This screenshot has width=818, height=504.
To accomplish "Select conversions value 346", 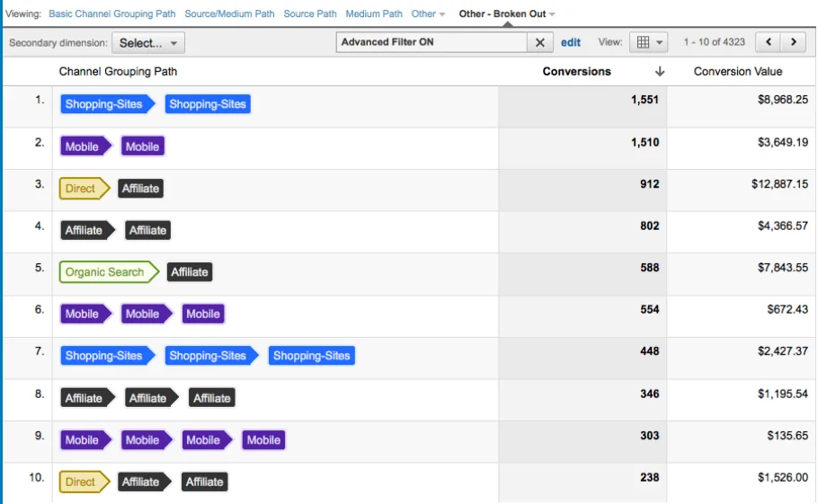I will pyautogui.click(x=650, y=393).
